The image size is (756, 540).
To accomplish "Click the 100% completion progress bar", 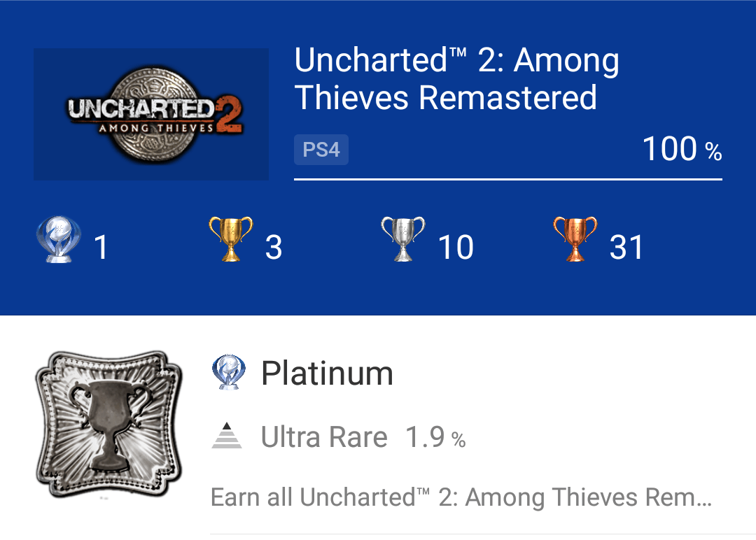I will click(x=507, y=180).
